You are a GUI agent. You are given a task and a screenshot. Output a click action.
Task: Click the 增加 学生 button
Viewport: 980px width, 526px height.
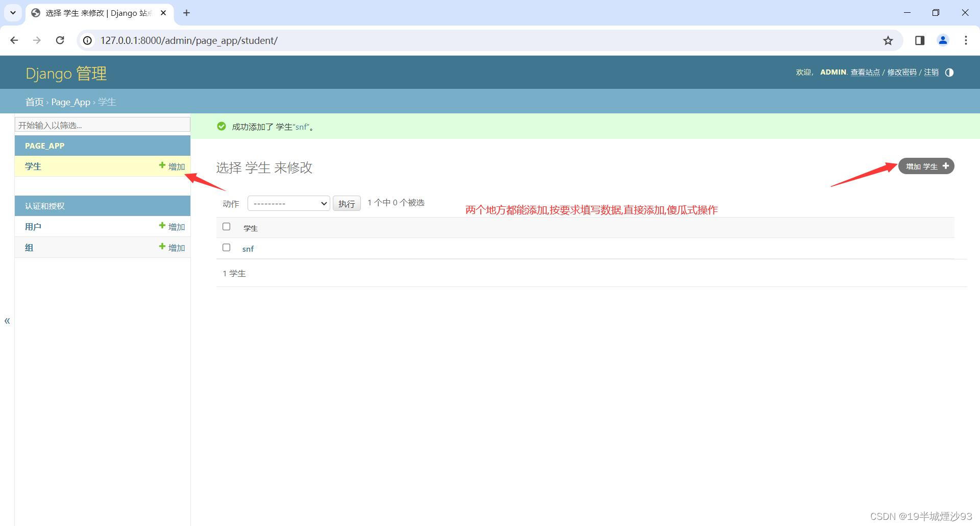tap(926, 166)
